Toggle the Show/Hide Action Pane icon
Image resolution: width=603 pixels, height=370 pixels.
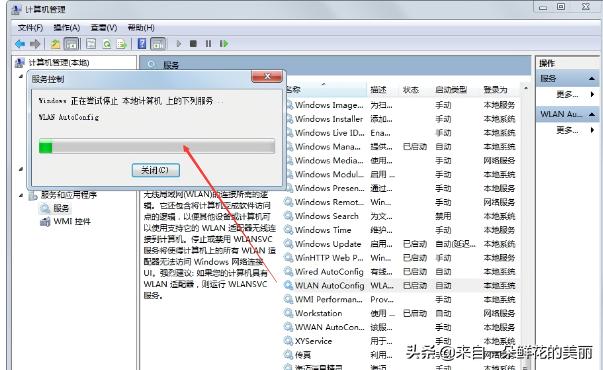pos(158,44)
